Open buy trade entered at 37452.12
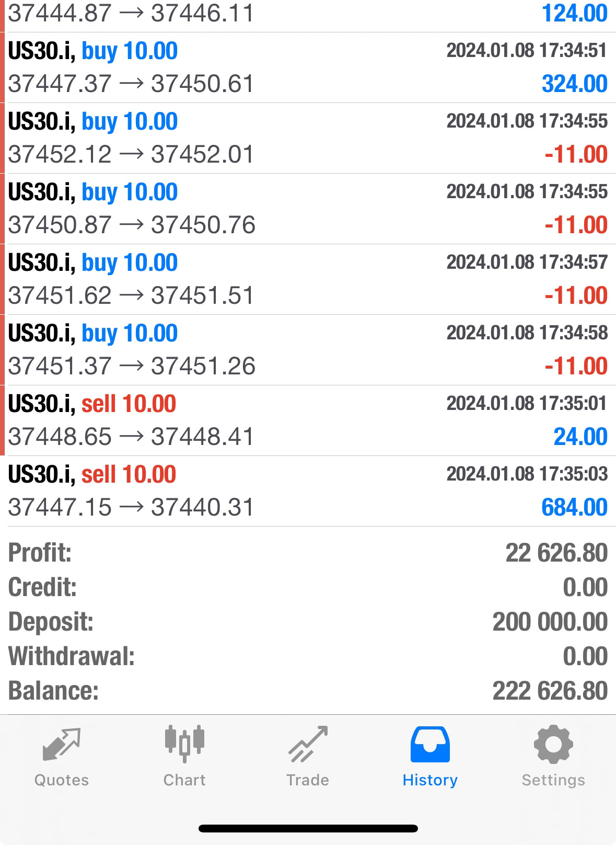This screenshot has width=616, height=845. pyautogui.click(x=308, y=138)
